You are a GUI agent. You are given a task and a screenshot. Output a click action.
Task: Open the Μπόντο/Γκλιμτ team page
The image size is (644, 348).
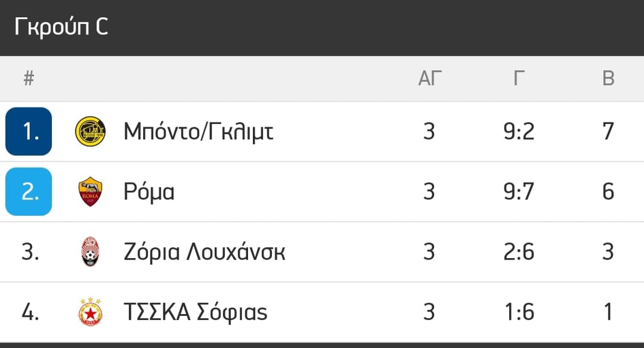point(198,131)
